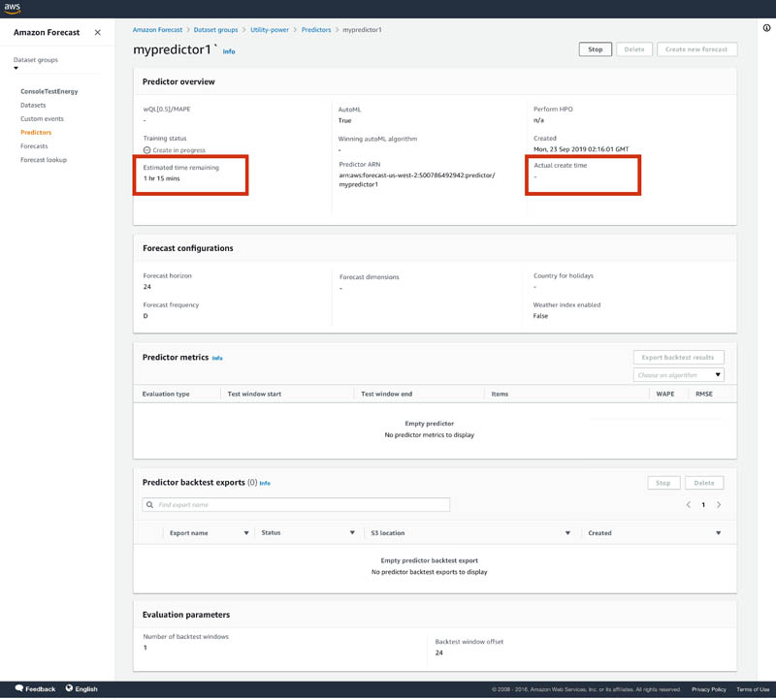
Task: Go to previous page of backtest exports
Action: pyautogui.click(x=688, y=504)
